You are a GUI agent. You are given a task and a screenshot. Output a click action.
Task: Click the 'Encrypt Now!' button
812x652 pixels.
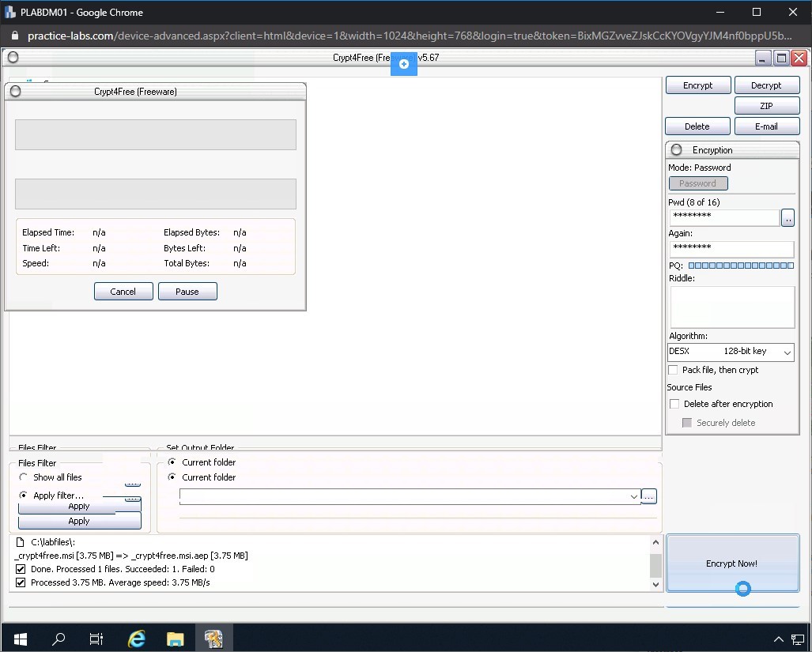coord(732,563)
